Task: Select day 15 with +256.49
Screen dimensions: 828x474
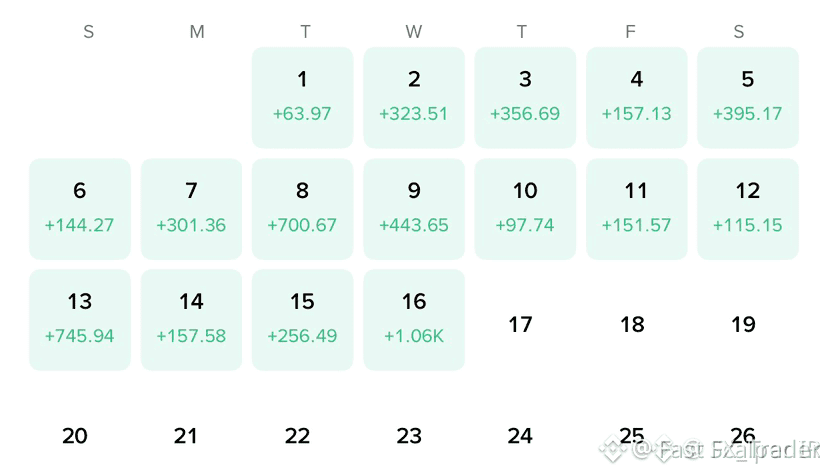Action: (303, 320)
